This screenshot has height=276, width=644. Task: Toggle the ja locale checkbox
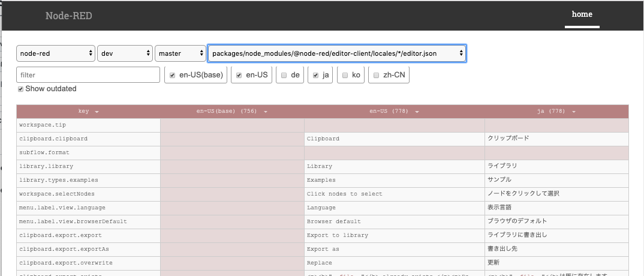[x=315, y=75]
